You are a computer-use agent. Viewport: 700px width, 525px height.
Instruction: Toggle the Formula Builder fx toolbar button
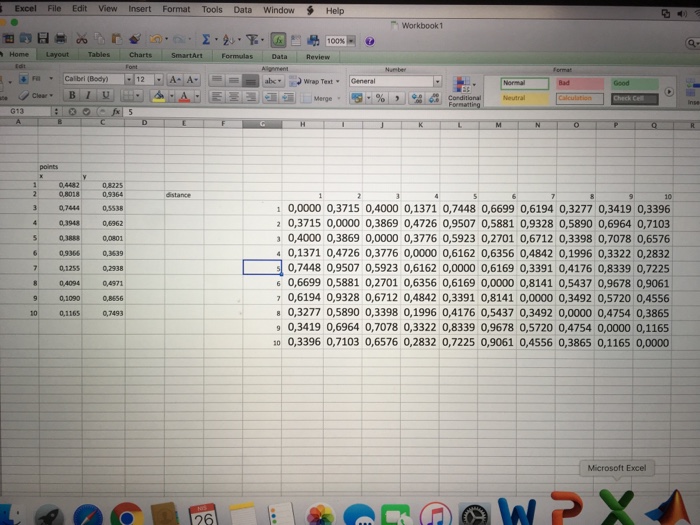(279, 40)
